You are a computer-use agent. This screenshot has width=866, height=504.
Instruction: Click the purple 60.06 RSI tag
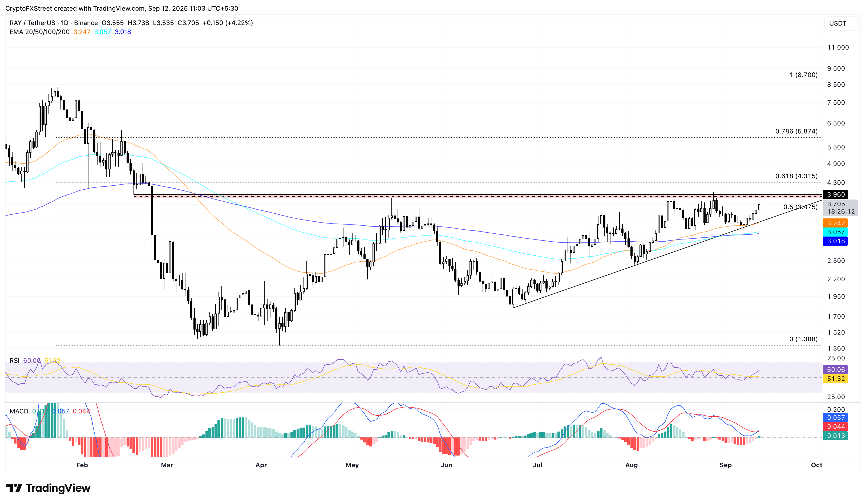pos(835,370)
